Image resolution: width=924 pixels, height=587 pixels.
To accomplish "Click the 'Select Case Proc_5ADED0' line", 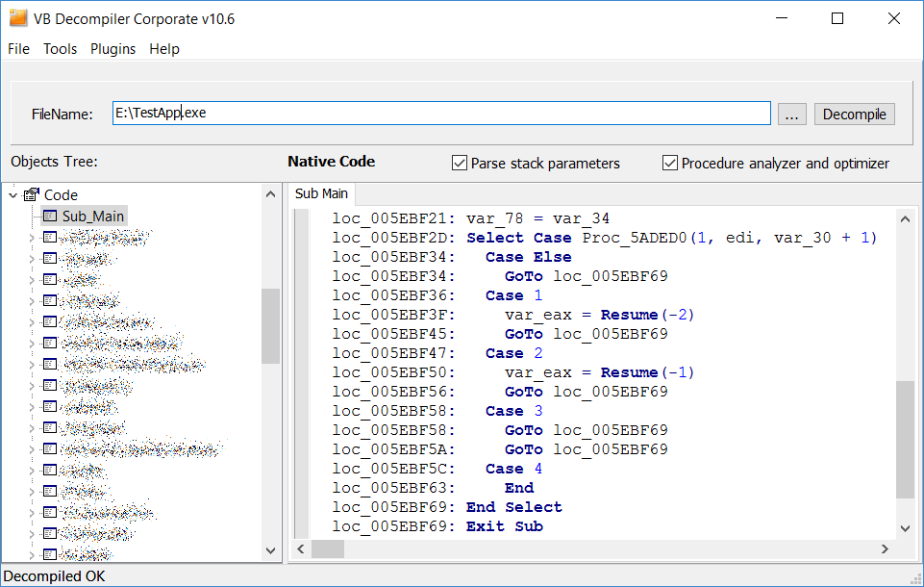I will pos(605,238).
